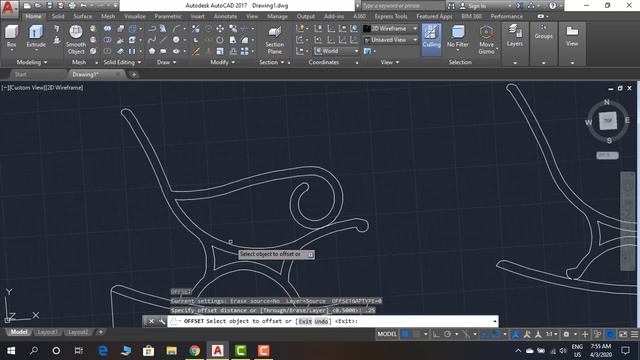Click the Undo option in command line
This screenshot has width=640, height=360.
pos(321,321)
